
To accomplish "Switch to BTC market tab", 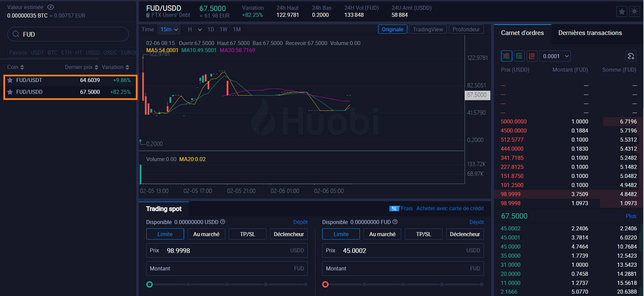I will pyautogui.click(x=52, y=52).
